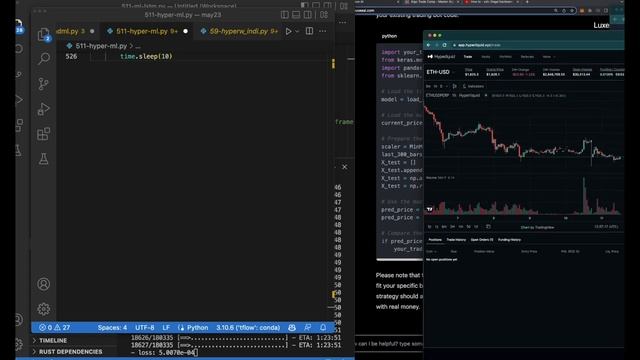Switch to the 511-hyper-ml.py tab
The image size is (640, 360).
point(147,31)
